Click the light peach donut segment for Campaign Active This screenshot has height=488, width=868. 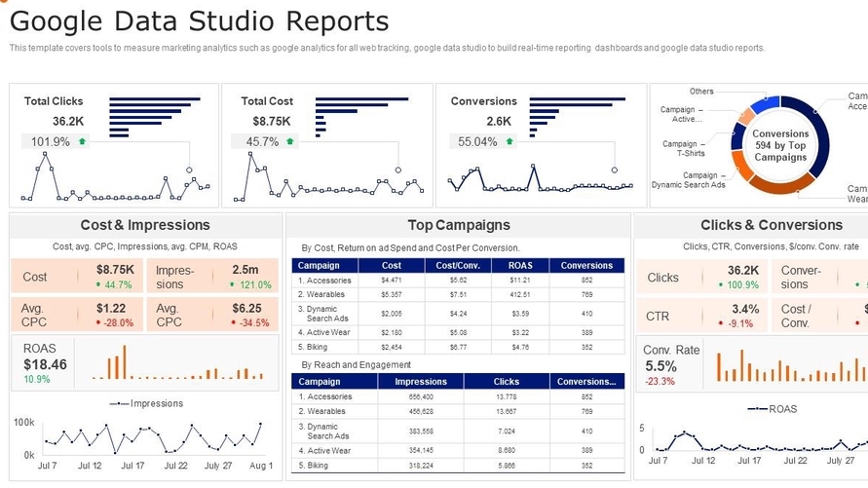pos(746,117)
